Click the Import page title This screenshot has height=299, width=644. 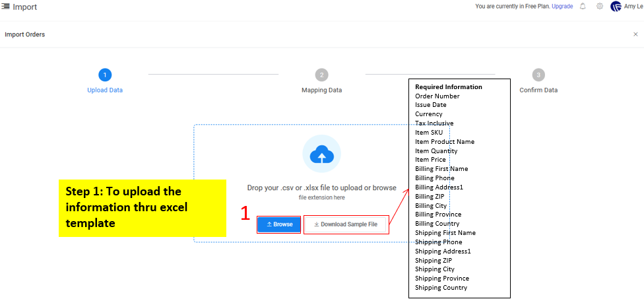pyautogui.click(x=24, y=7)
